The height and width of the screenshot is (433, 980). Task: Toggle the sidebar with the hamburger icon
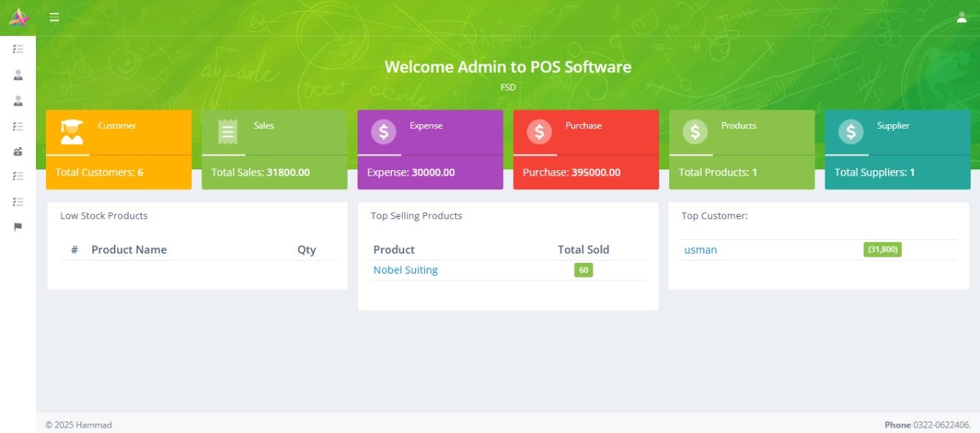54,17
